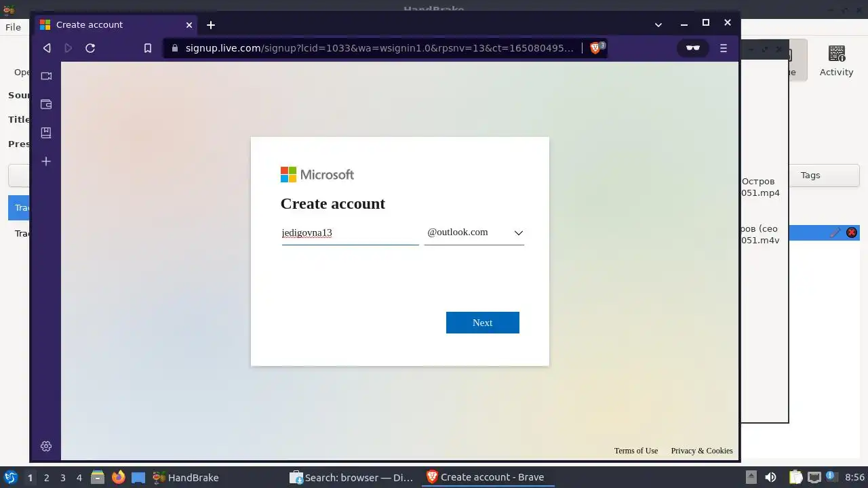Select the Create account browser tab
The width and height of the screenshot is (868, 488).
[115, 25]
